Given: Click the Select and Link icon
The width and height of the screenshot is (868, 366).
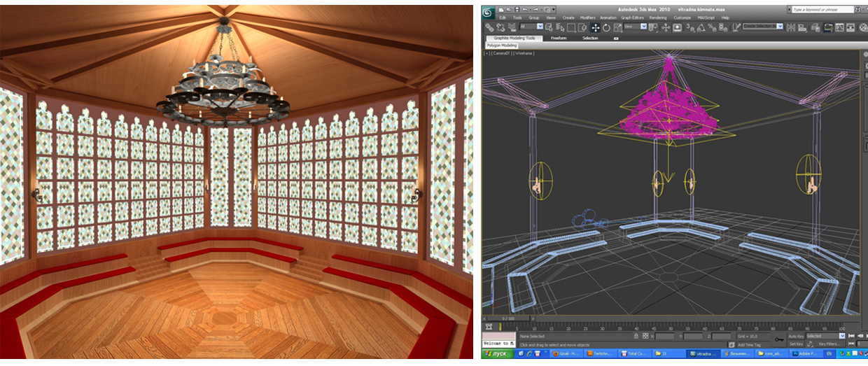Looking at the screenshot, I should pos(489,27).
